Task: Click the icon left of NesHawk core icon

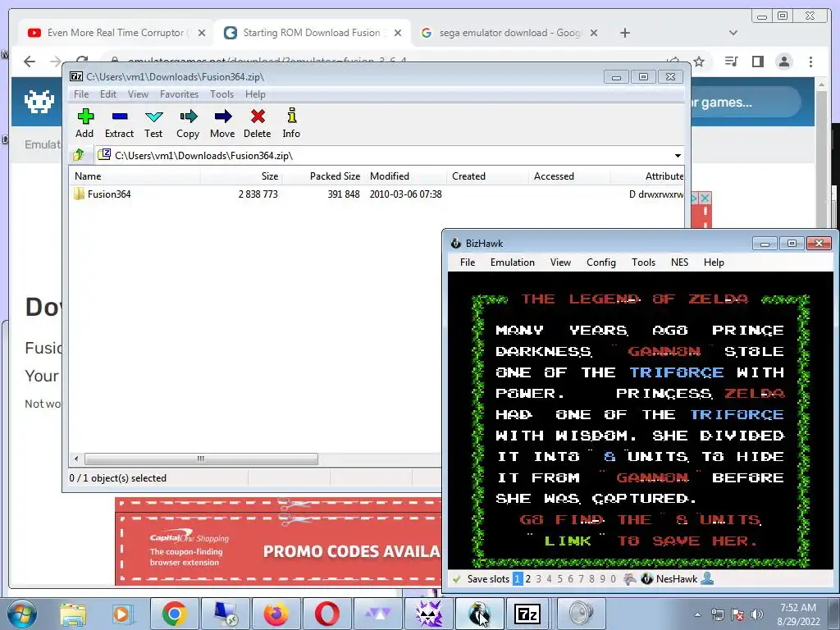Action: (x=630, y=579)
